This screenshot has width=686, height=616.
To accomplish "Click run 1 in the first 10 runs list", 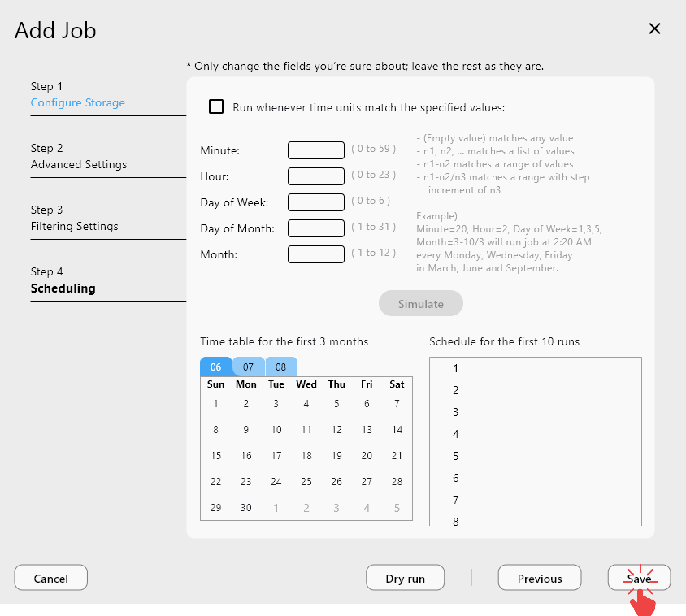I will point(456,369).
